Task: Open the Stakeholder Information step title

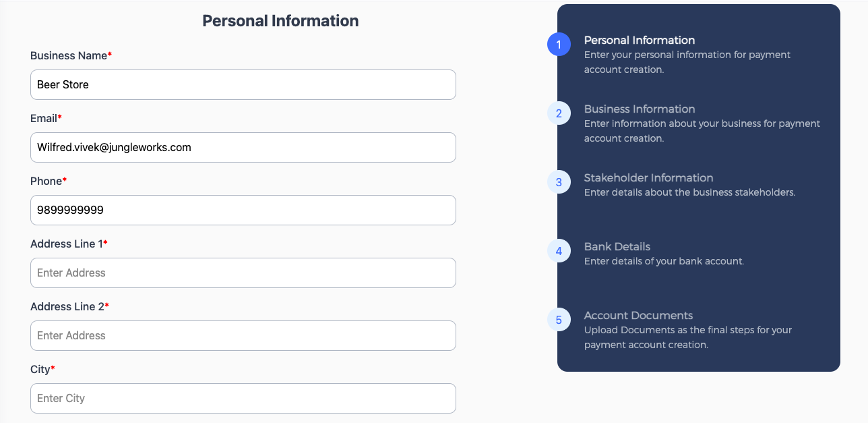Action: [648, 177]
